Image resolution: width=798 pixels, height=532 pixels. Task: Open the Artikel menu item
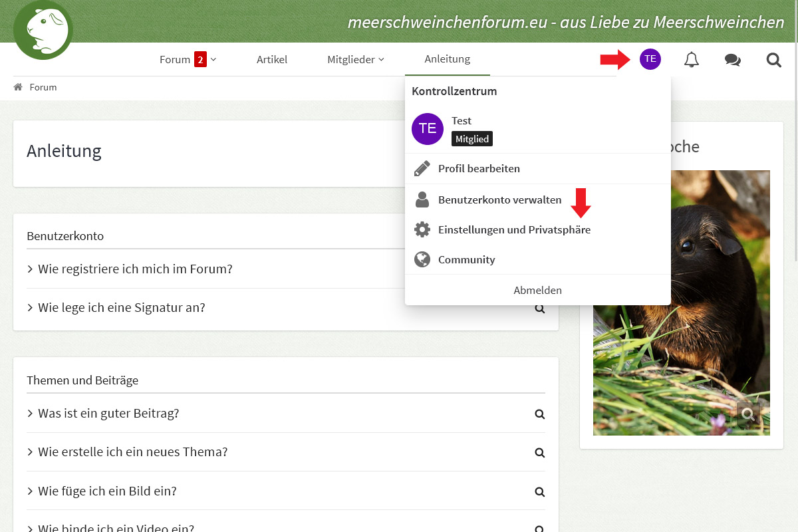pyautogui.click(x=272, y=59)
